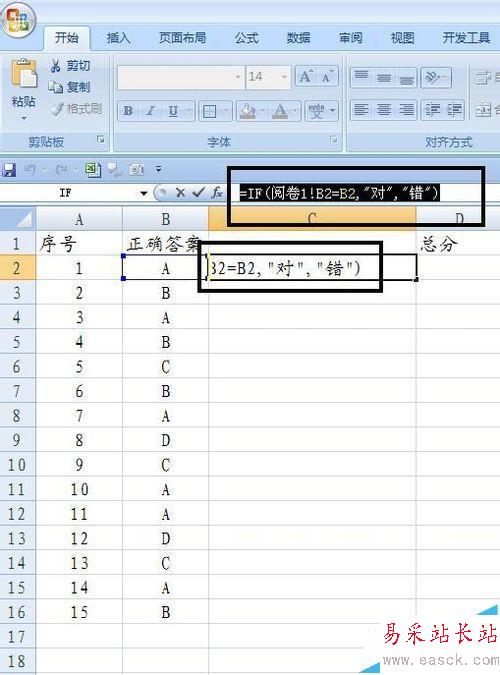Open the font size 14 dropdown
Image resolution: width=500 pixels, height=675 pixels.
coord(284,77)
